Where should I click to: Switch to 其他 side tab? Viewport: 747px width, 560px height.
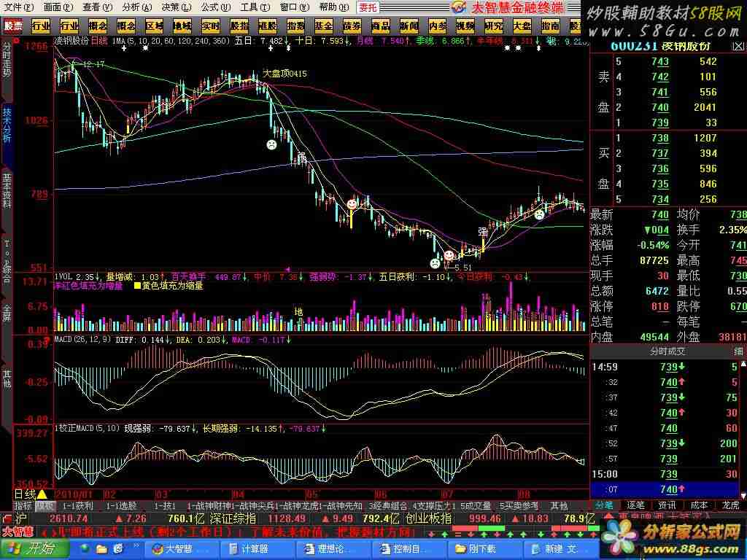pos(7,378)
